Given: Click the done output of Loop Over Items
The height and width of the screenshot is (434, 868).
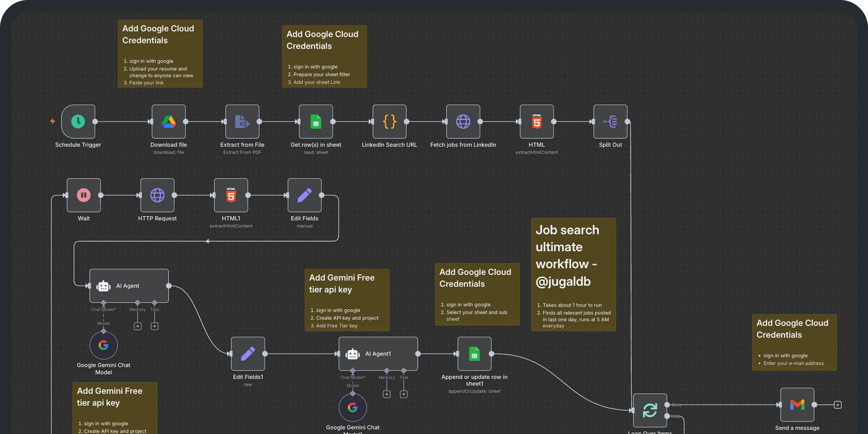Looking at the screenshot, I should tap(667, 405).
